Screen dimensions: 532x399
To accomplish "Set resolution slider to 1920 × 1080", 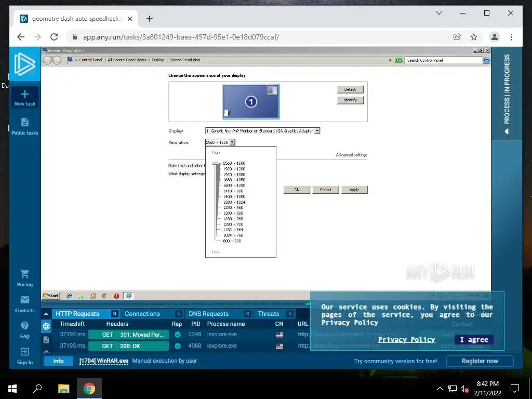I will click(234, 175).
